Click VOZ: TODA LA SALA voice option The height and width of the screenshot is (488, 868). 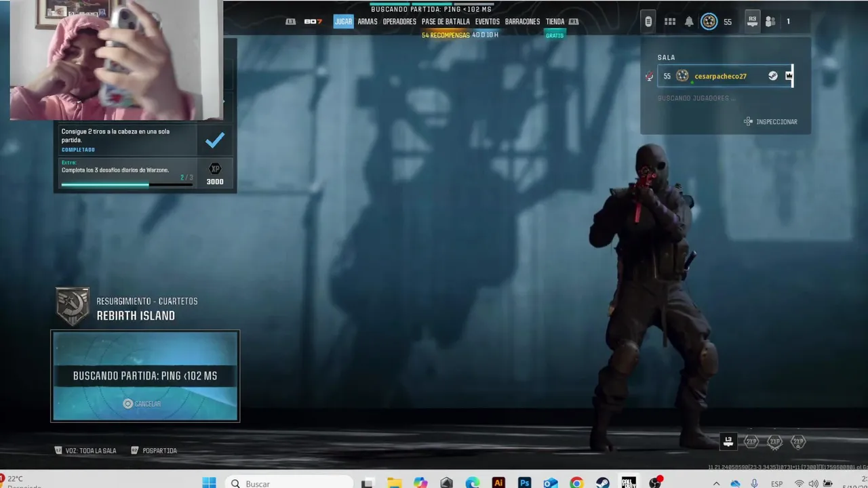click(x=85, y=451)
